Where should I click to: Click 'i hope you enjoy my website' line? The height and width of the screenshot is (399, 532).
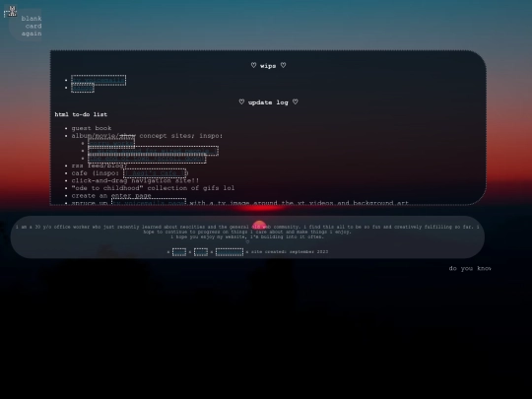(x=247, y=236)
